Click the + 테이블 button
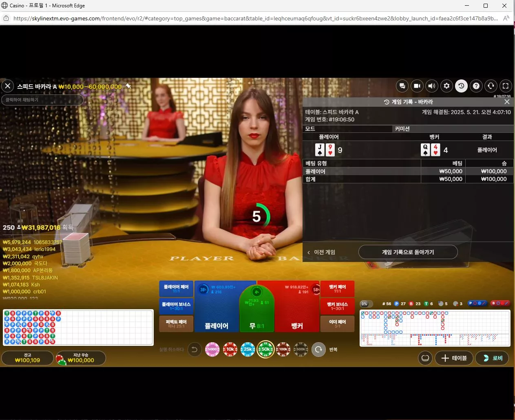The image size is (515, 420). click(454, 358)
